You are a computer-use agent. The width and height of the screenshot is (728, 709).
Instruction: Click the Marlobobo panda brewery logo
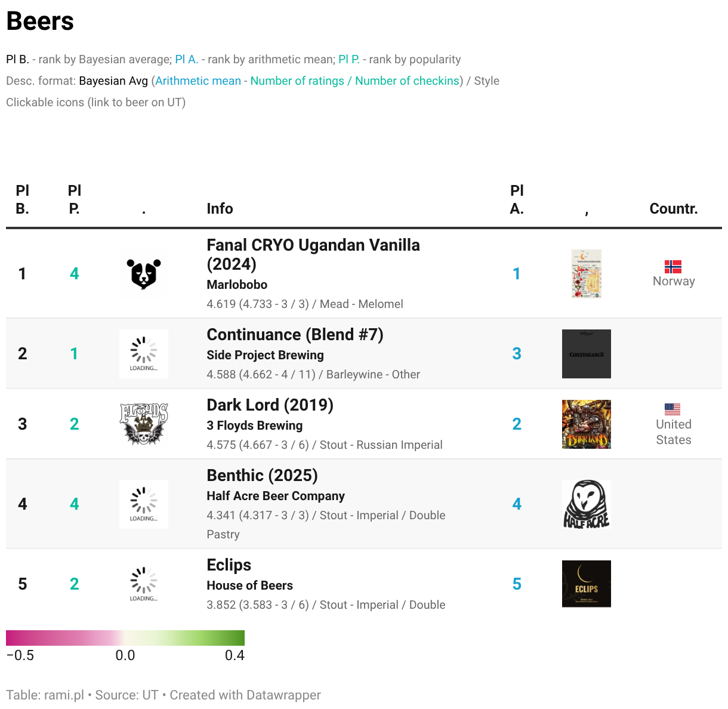click(x=143, y=274)
